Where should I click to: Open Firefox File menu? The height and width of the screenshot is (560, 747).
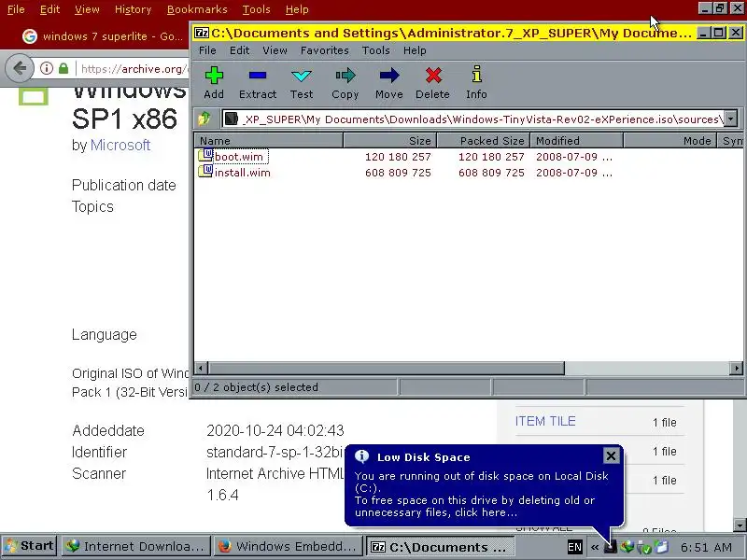click(x=16, y=9)
